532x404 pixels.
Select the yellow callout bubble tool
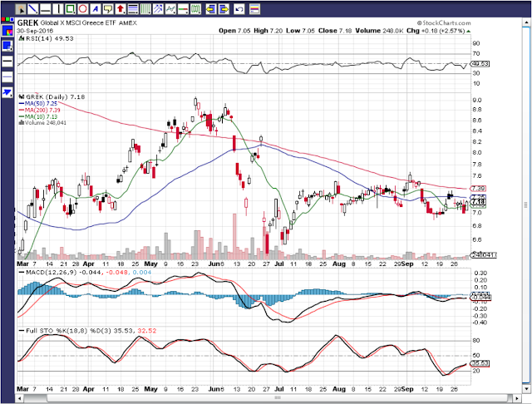click(x=108, y=9)
